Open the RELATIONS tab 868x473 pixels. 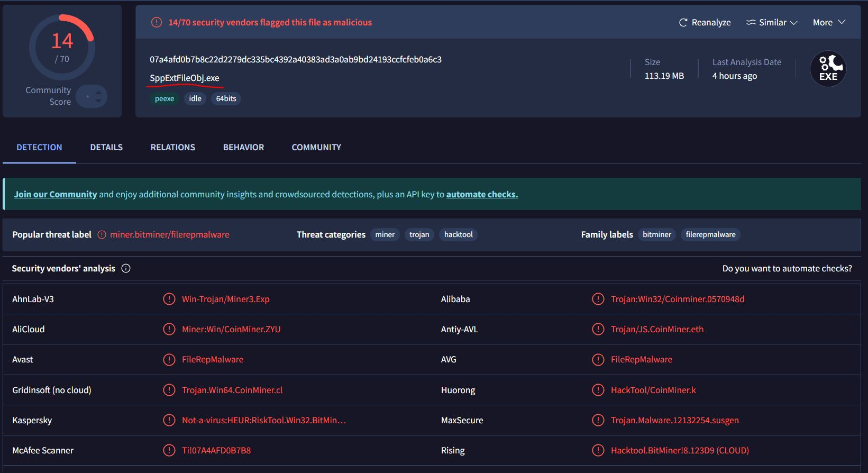(x=173, y=147)
